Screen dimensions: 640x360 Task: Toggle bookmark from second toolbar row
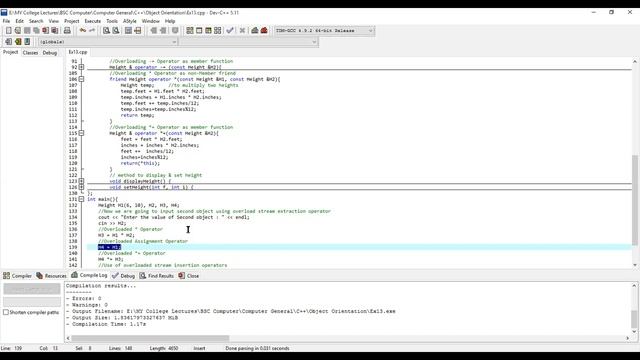18,42
